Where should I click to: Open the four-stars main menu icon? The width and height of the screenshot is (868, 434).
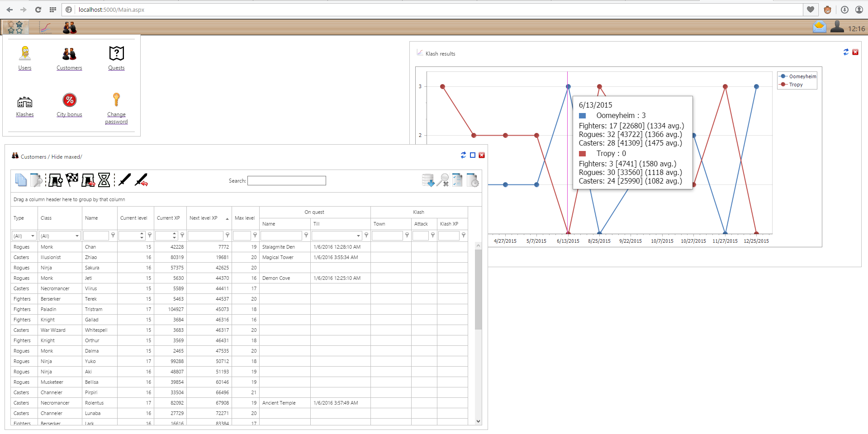(15, 28)
